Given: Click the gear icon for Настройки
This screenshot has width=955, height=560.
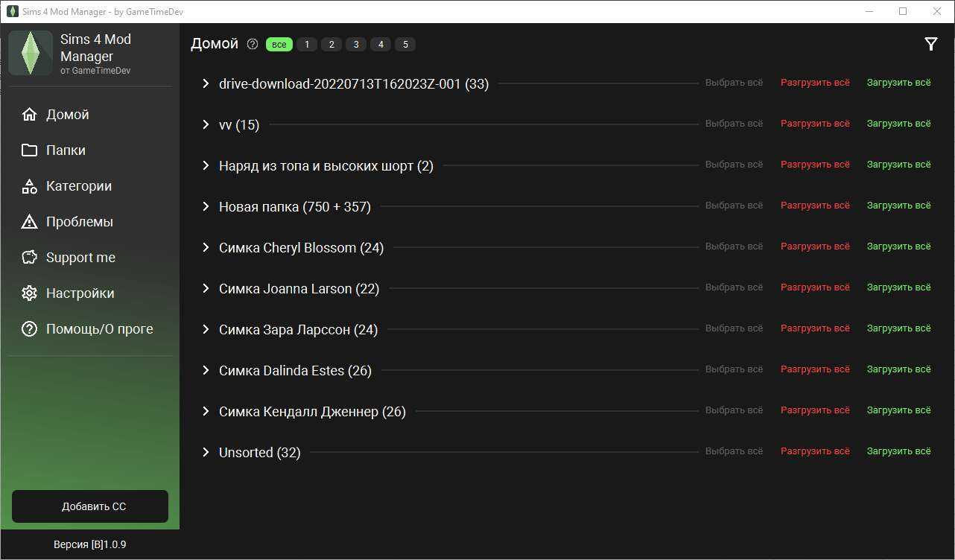Looking at the screenshot, I should pos(30,293).
